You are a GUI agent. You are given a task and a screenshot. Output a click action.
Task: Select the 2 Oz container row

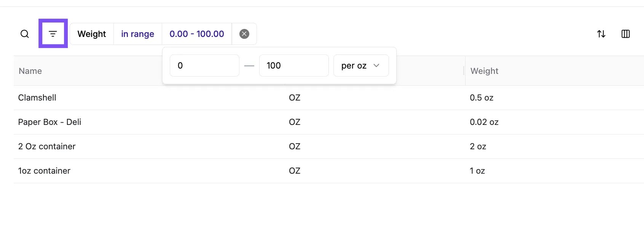pos(329,147)
